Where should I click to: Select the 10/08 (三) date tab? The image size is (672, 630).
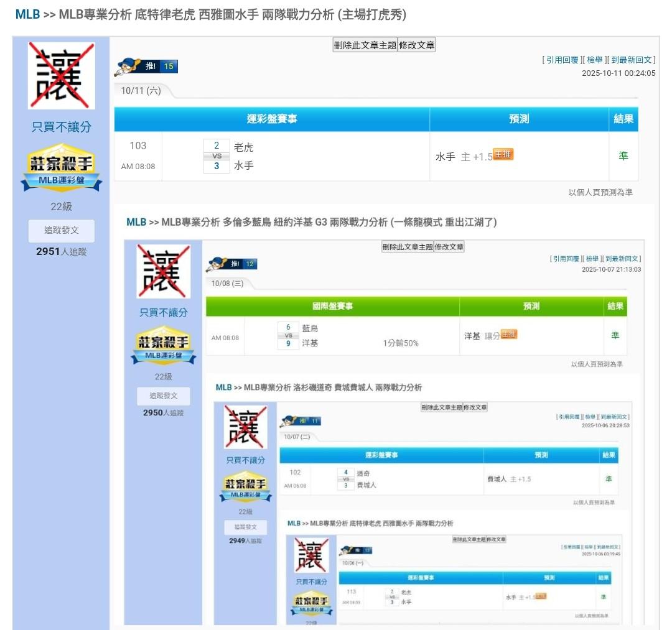click(x=227, y=284)
